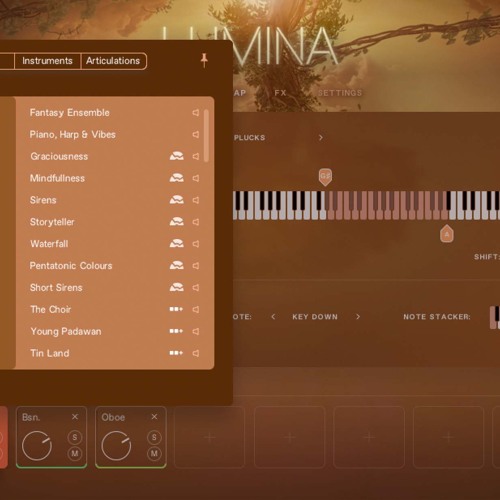Load the Young Padawan preset

point(66,331)
